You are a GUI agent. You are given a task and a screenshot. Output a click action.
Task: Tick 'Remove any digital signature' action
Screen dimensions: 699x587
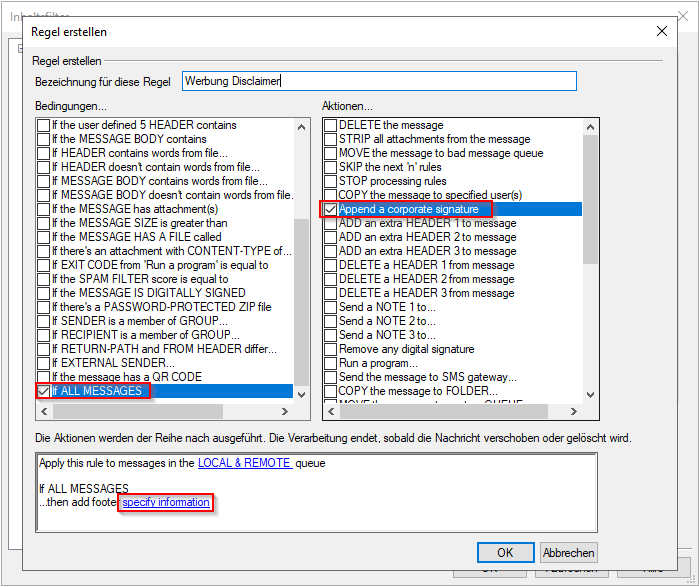click(331, 349)
